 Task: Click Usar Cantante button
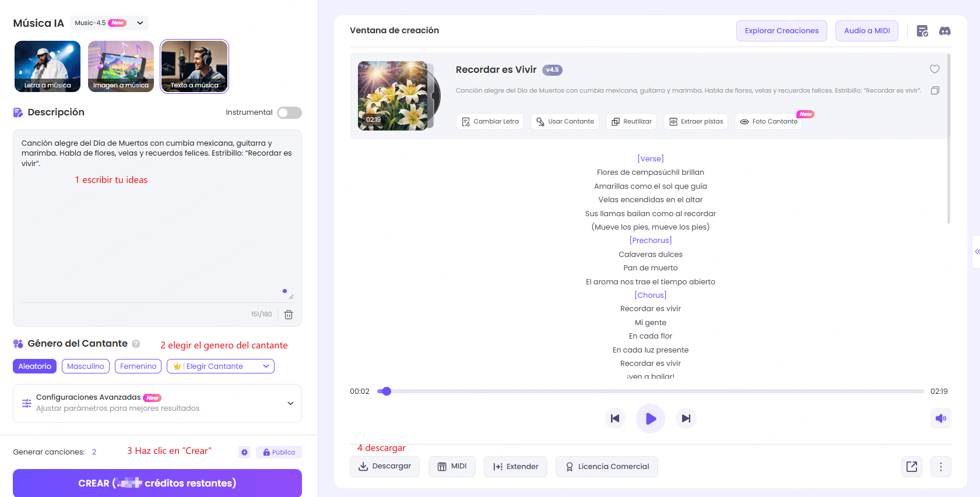tap(565, 121)
